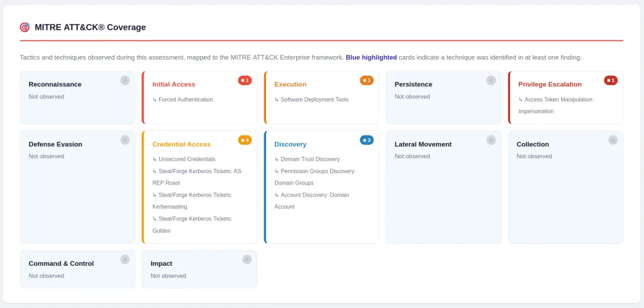Click the grey zero badge on Persistence card
This screenshot has height=308, width=644.
pos(491,81)
